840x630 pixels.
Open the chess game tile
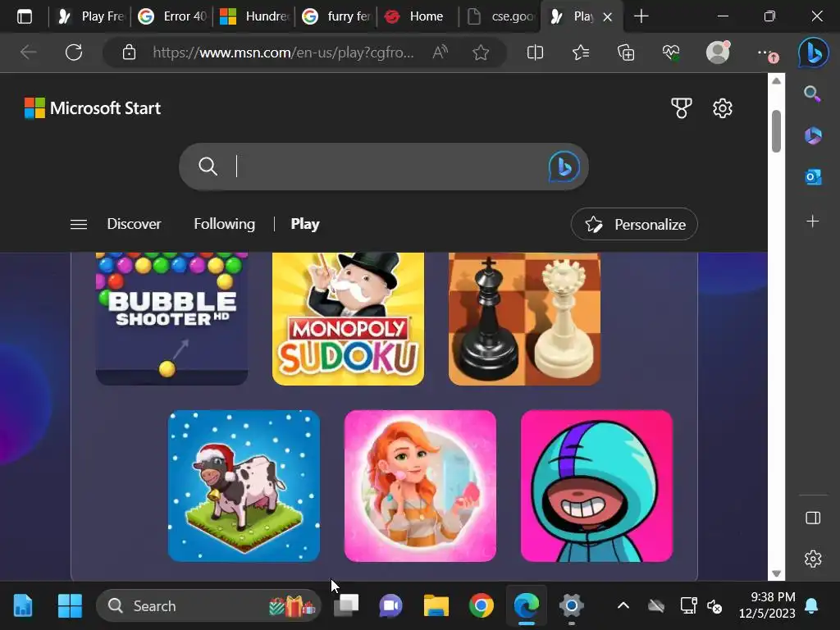(x=524, y=318)
